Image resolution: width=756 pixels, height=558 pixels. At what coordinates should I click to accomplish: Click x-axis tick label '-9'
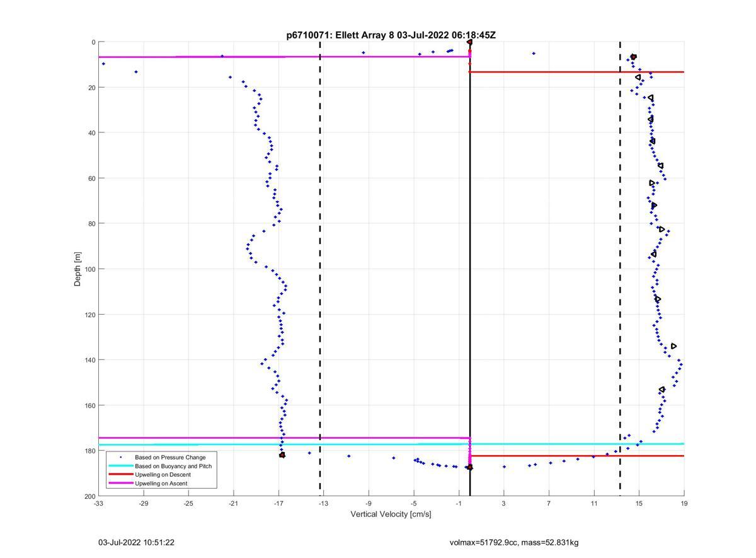click(x=369, y=503)
